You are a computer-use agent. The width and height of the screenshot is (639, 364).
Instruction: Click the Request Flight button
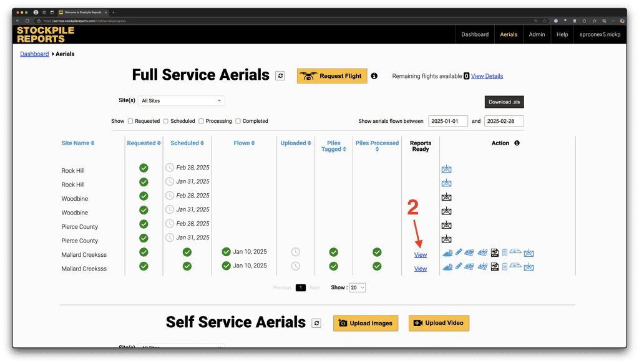point(332,76)
